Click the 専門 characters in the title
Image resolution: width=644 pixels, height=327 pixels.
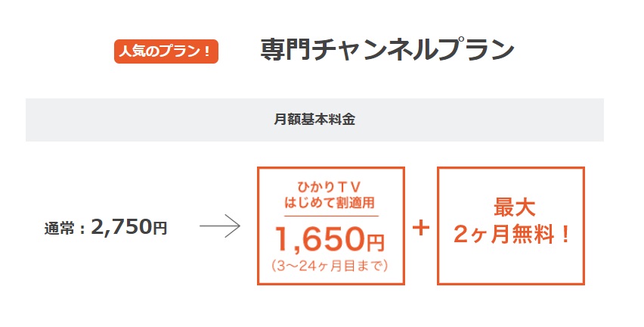tap(286, 50)
